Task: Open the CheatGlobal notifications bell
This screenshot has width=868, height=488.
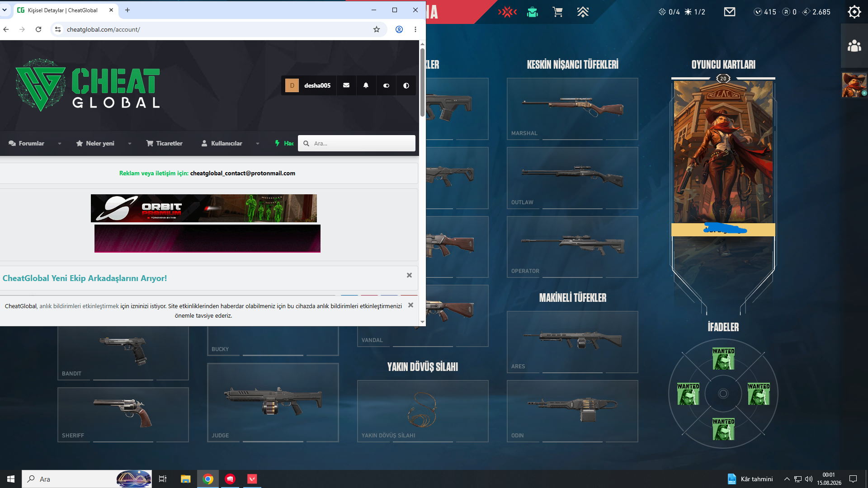Action: (x=366, y=85)
